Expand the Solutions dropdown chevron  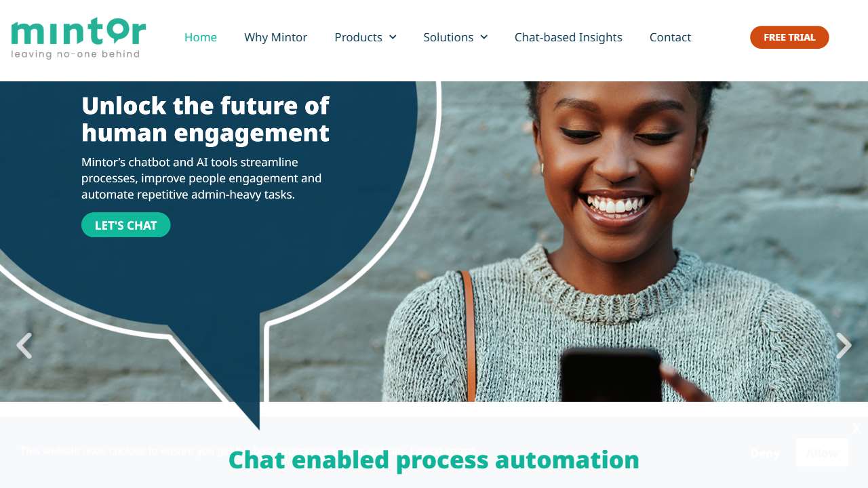pos(484,37)
